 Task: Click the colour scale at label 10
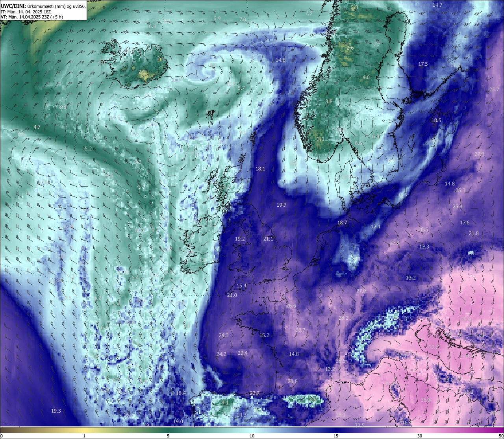coord(252,436)
